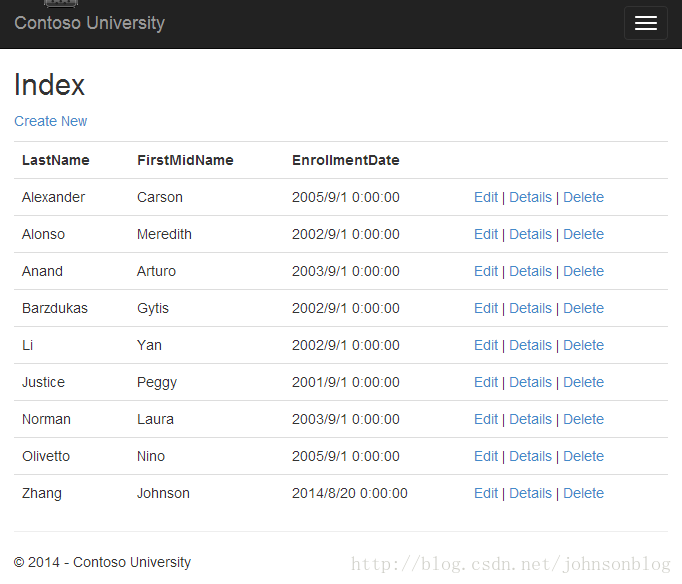Image resolution: width=682 pixels, height=584 pixels.
Task: Delete the Alexander Carson entry
Action: [x=583, y=197]
